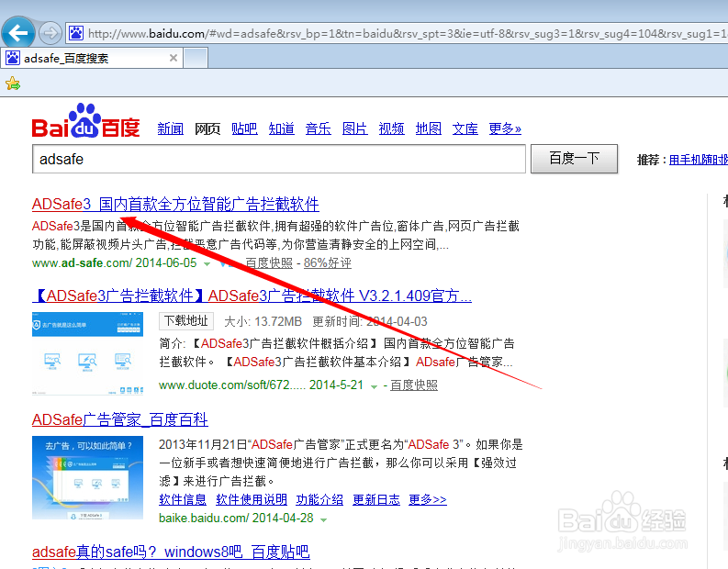Click the browser forward arrow button
728x569 pixels.
click(x=50, y=33)
